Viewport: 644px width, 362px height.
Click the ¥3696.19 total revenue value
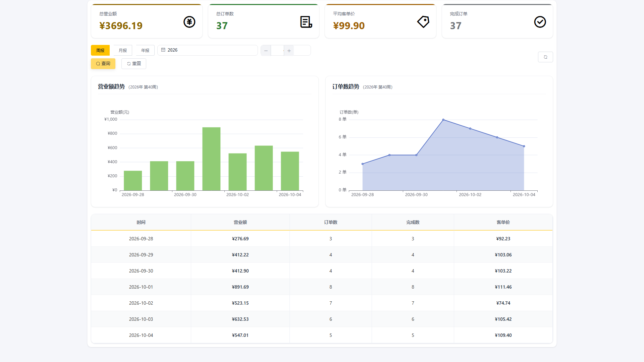pos(121,26)
